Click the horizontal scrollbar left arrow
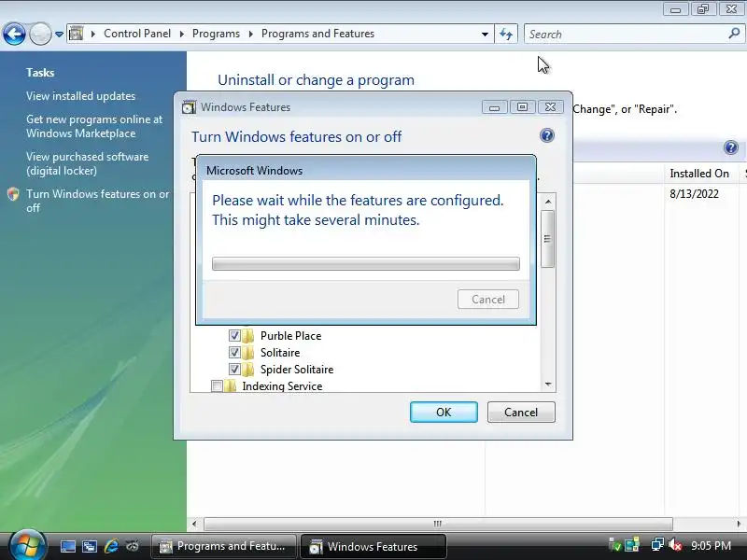Screen dimensions: 747x560 click(x=194, y=524)
